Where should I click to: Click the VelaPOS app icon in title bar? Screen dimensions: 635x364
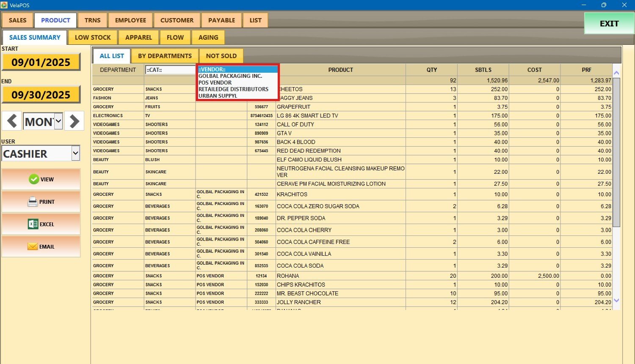4,5
